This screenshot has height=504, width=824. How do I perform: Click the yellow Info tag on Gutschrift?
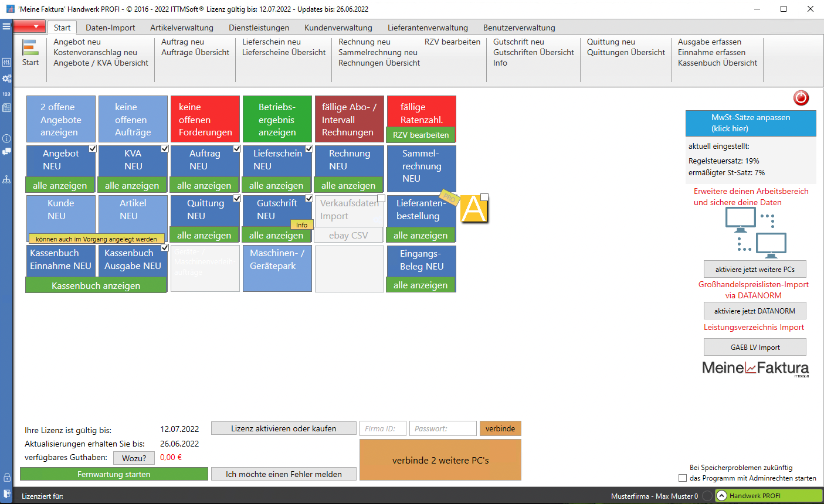301,224
